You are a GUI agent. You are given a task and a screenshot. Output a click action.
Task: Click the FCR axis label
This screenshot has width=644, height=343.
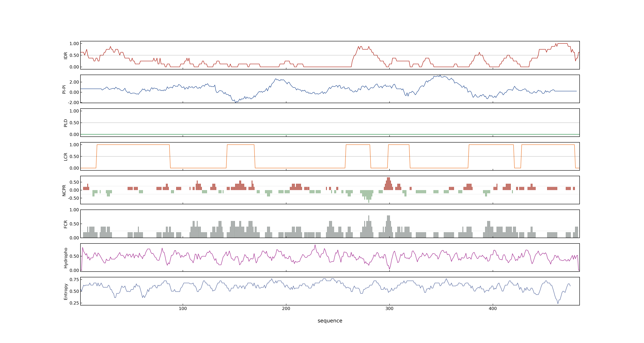[x=66, y=224]
